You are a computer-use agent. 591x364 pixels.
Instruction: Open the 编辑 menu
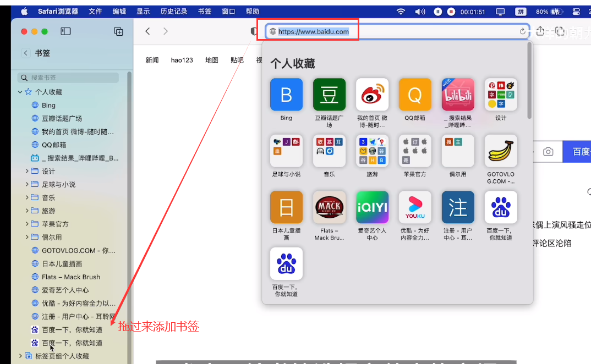click(x=119, y=12)
